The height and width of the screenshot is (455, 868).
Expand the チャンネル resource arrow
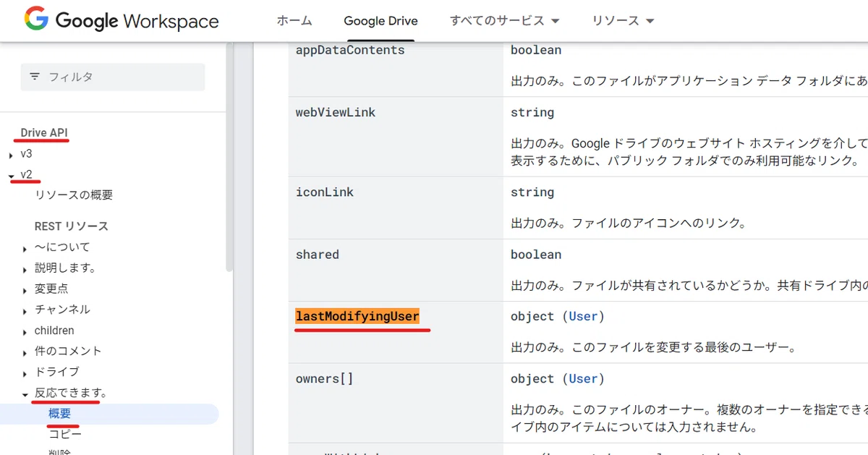[x=25, y=311]
